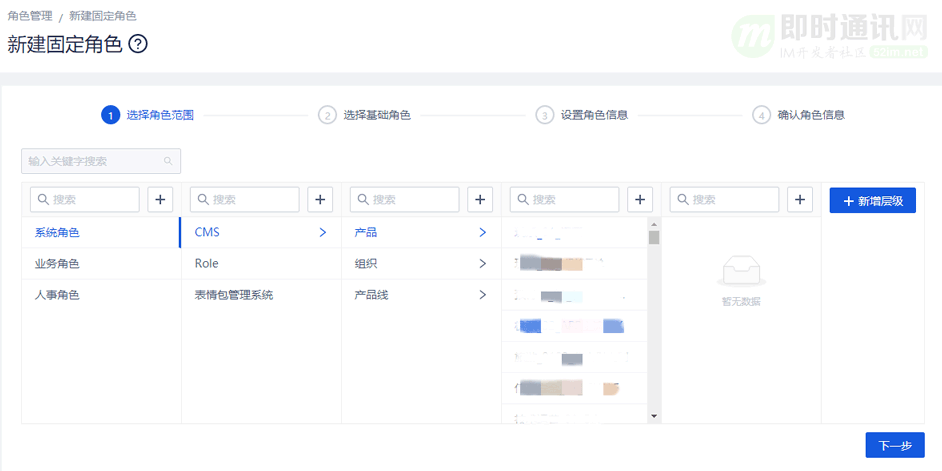Image resolution: width=942 pixels, height=471 pixels.
Task: Click the scrollbar up arrow in fourth column
Action: tap(654, 223)
